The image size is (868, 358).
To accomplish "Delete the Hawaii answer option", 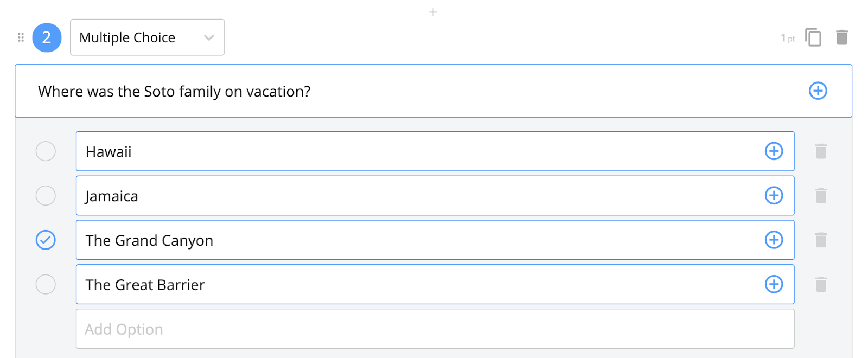I will click(821, 151).
